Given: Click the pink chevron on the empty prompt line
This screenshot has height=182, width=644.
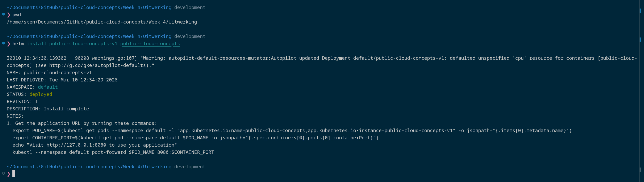Looking at the screenshot, I should pyautogui.click(x=9, y=174).
